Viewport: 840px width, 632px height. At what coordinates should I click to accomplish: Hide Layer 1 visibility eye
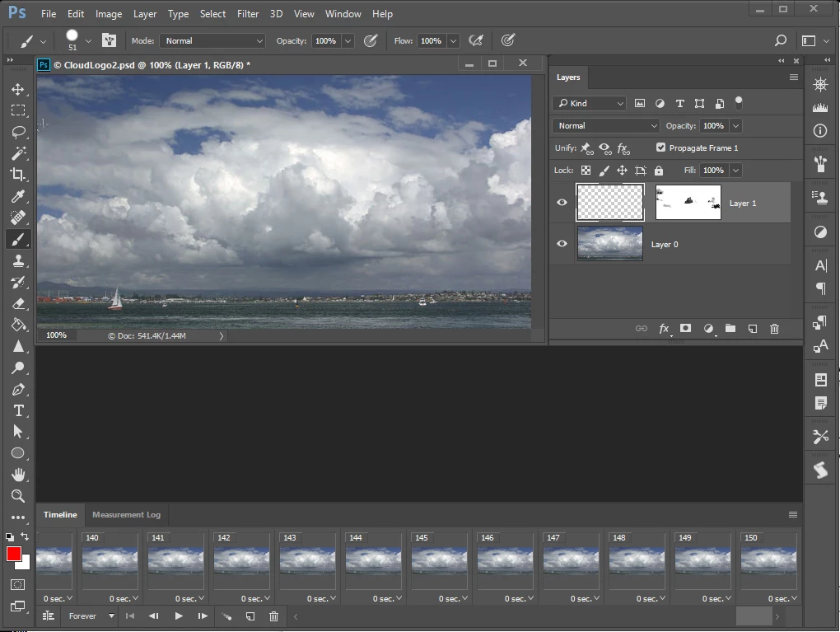click(562, 203)
